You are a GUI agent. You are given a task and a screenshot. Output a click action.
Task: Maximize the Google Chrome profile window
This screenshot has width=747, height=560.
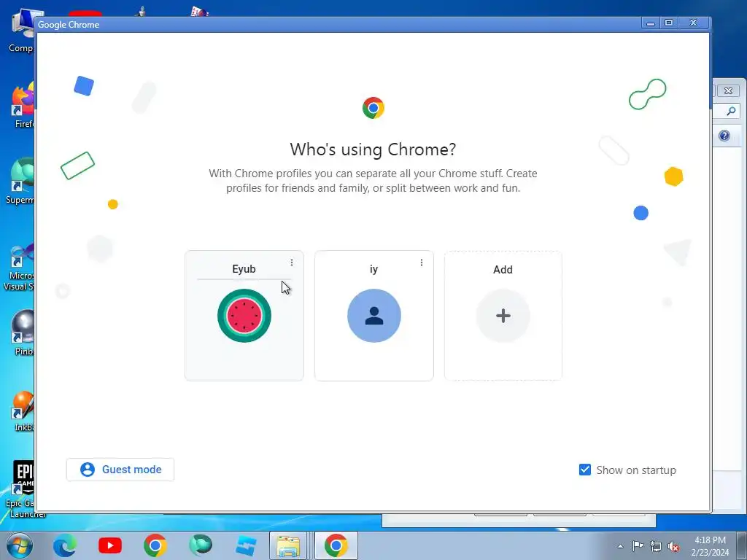point(669,23)
